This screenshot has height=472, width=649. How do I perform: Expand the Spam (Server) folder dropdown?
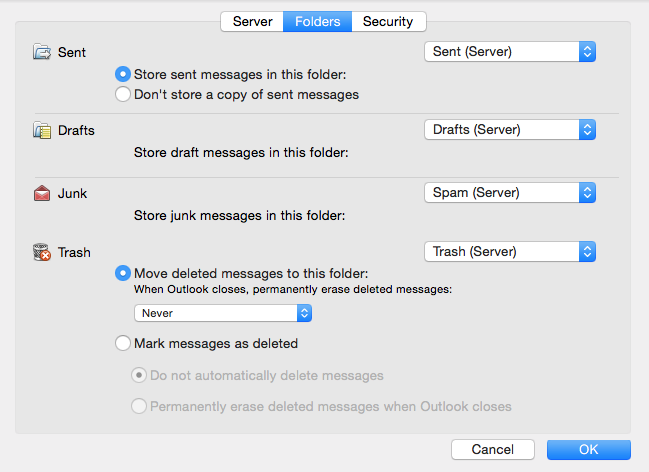pos(509,192)
